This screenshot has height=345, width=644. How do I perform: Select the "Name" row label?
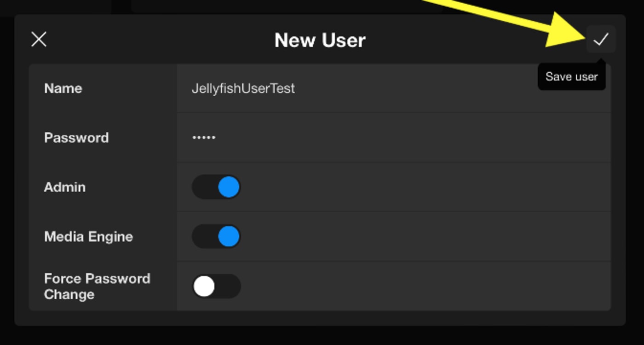[63, 88]
